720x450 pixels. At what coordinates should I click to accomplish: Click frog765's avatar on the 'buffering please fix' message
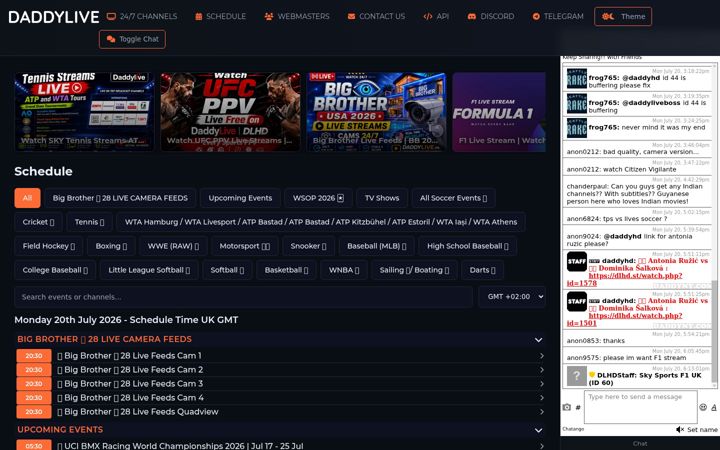[577, 78]
